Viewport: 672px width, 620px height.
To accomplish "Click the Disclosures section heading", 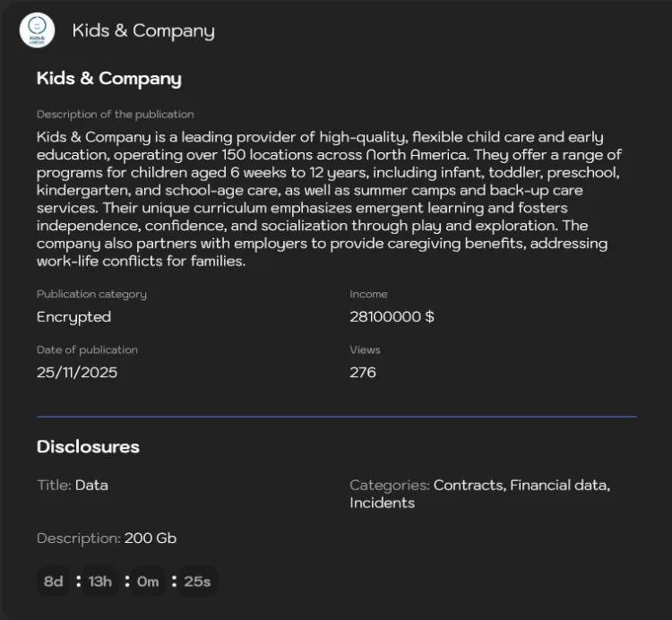I will pyautogui.click(x=88, y=446).
